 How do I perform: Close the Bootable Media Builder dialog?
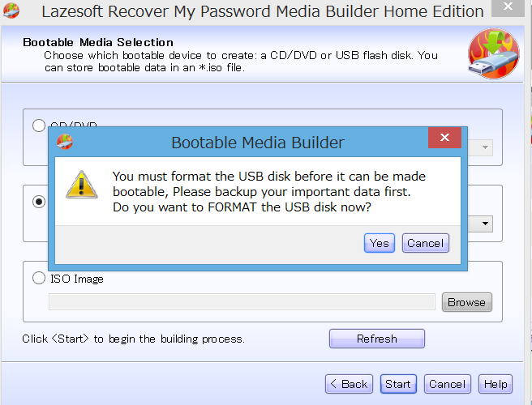pos(444,137)
